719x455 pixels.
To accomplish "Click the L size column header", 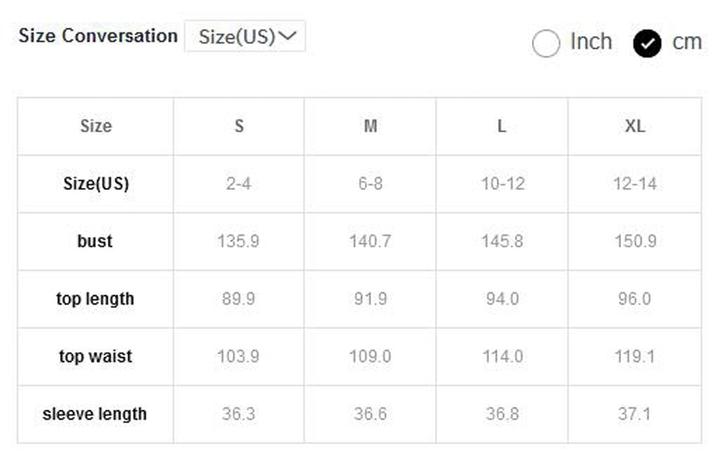I will [502, 126].
